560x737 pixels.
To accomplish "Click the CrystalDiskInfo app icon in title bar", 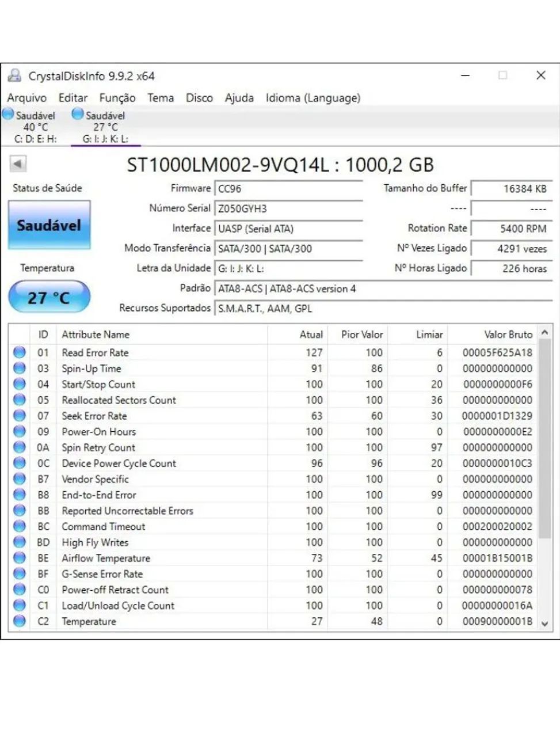I will click(14, 75).
